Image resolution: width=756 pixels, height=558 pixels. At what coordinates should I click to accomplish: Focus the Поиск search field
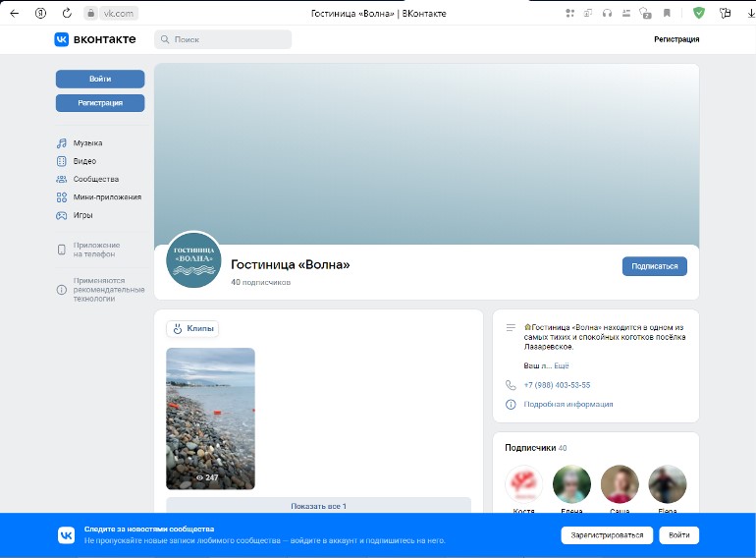click(x=223, y=39)
